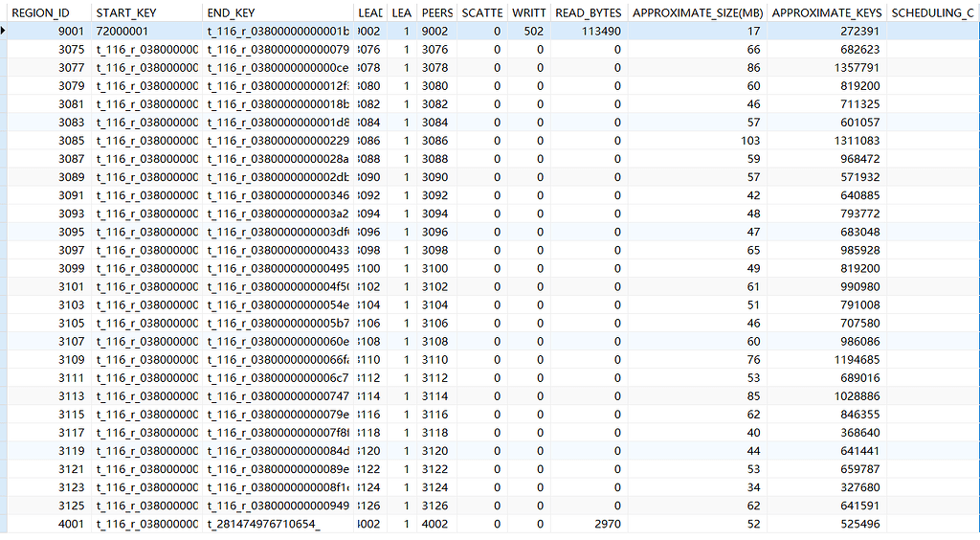Select the END_KEY column header
The width and height of the screenshot is (980, 540).
tap(232, 13)
